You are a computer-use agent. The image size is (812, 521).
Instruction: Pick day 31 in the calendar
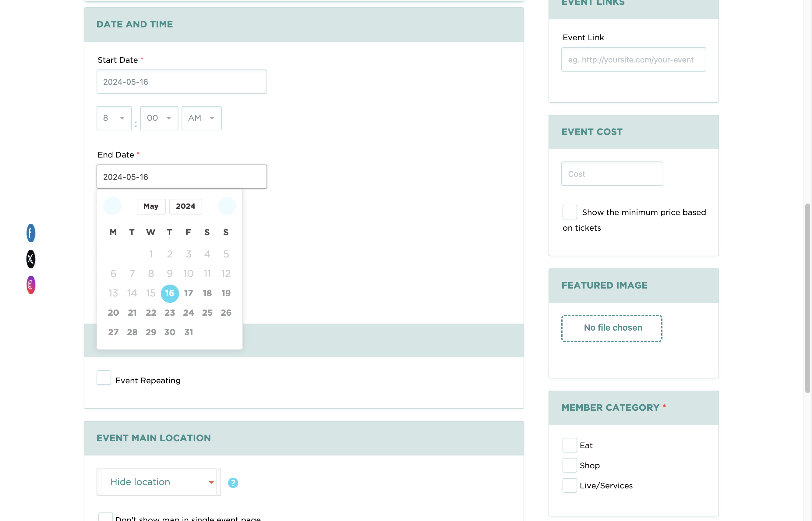click(x=189, y=332)
